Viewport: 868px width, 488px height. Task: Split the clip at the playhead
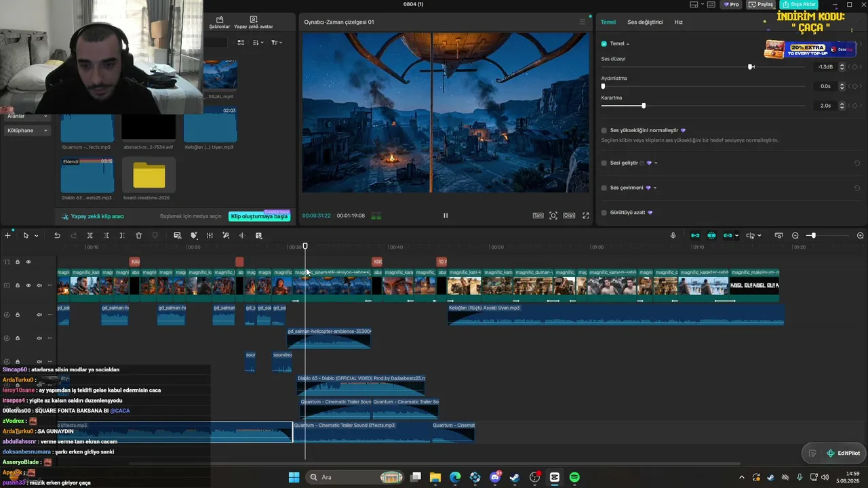coord(90,235)
